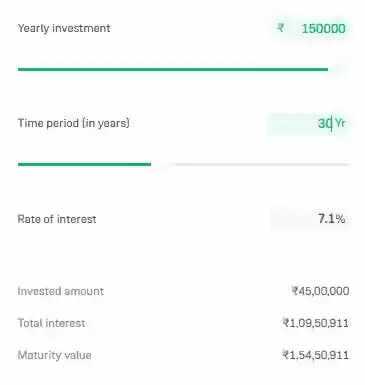Click the left start of investment slider
This screenshot has width=365, height=385.
19,69
